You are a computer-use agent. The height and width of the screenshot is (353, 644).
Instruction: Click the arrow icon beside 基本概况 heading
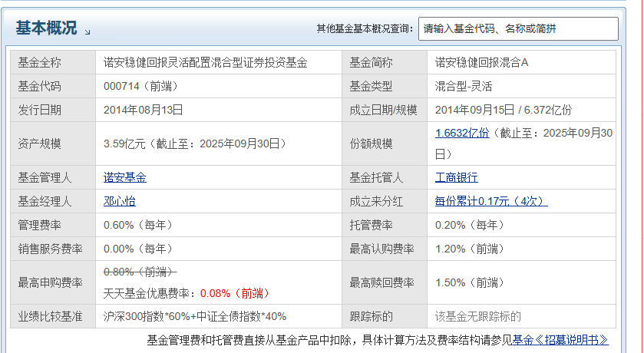[x=88, y=31]
